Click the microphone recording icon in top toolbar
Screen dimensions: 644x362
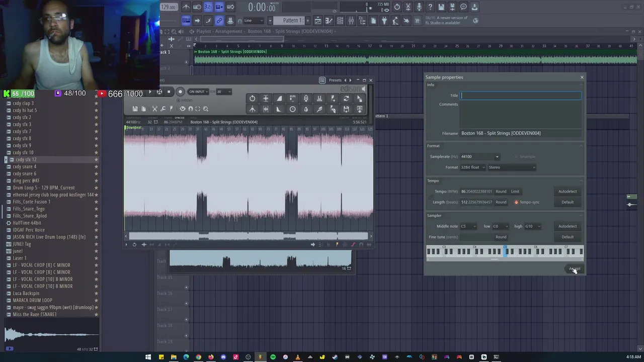pos(419,7)
